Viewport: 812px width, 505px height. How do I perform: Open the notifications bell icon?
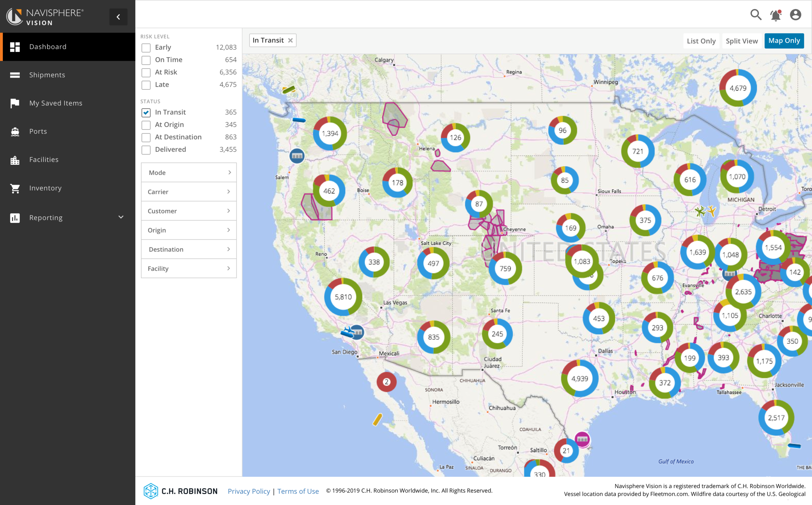point(776,15)
